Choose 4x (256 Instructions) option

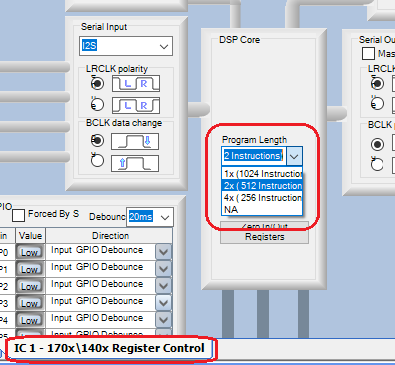(262, 198)
